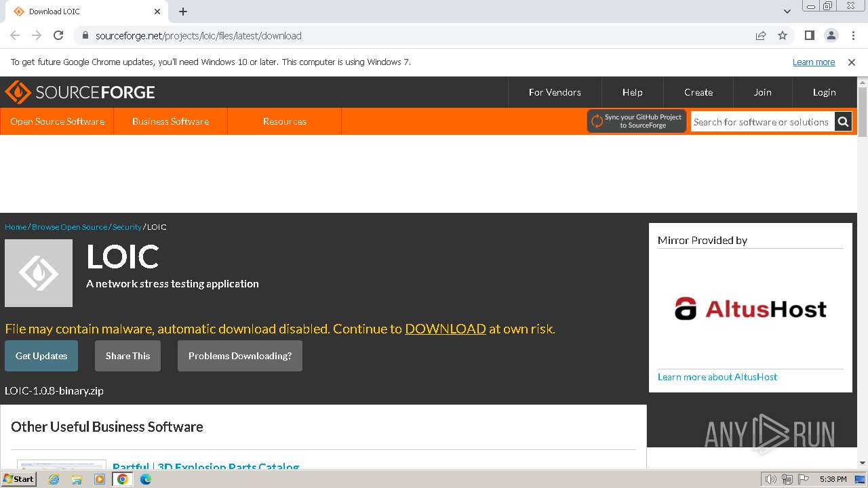The width and height of the screenshot is (868, 488).
Task: Click the Action Center flag tray icon
Action: (x=804, y=479)
